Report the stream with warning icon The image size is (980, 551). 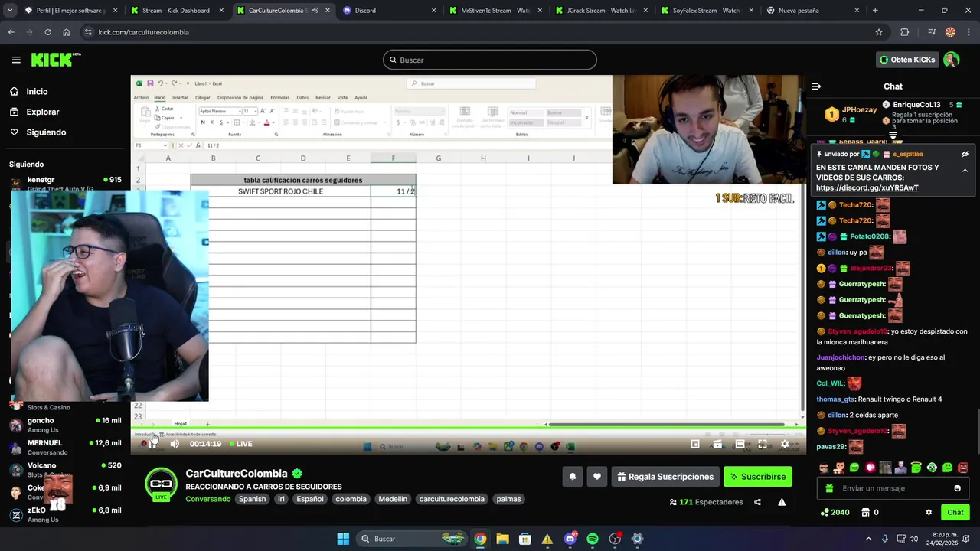[782, 502]
